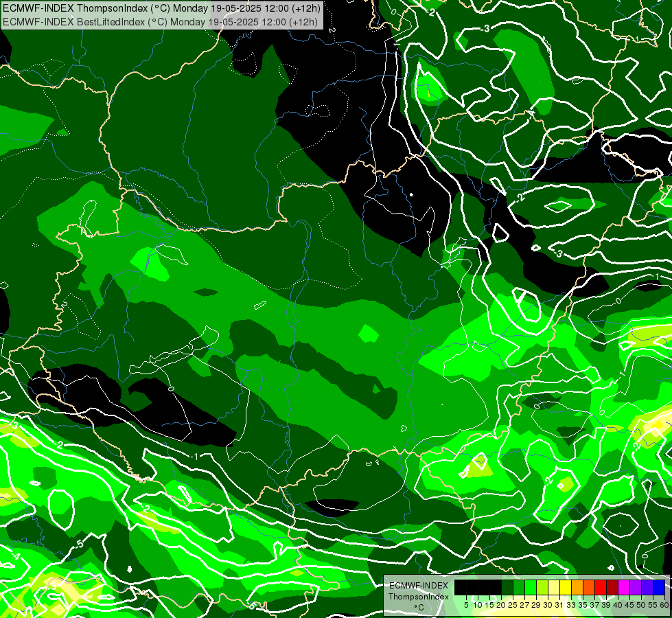
Task: Click legend tick value 25
Action: (x=513, y=605)
